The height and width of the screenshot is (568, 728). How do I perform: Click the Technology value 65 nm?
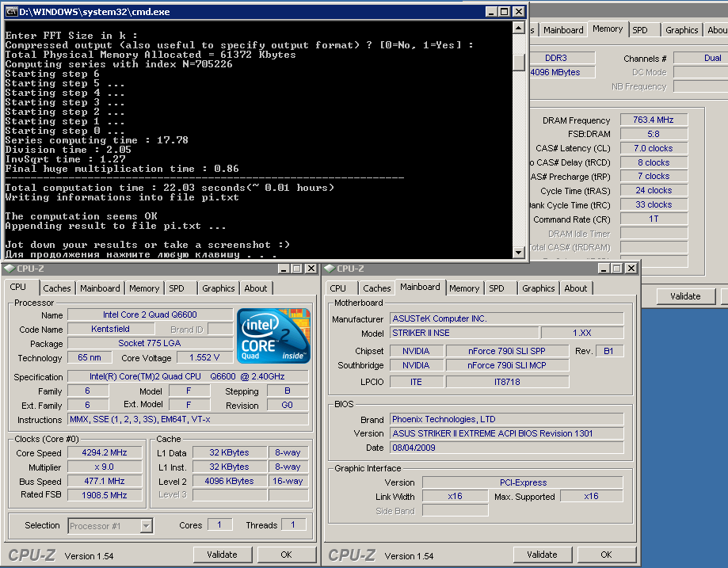[x=90, y=357]
